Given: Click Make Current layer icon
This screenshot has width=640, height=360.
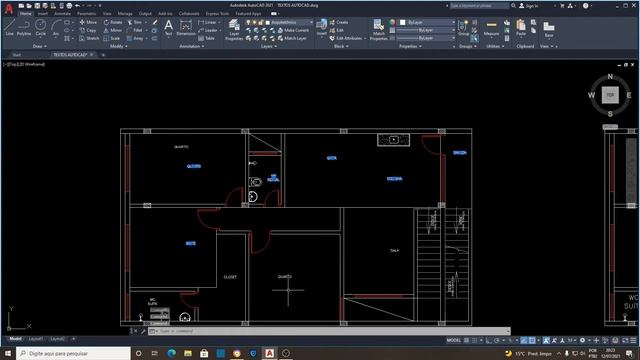Looking at the screenshot, I should point(293,30).
